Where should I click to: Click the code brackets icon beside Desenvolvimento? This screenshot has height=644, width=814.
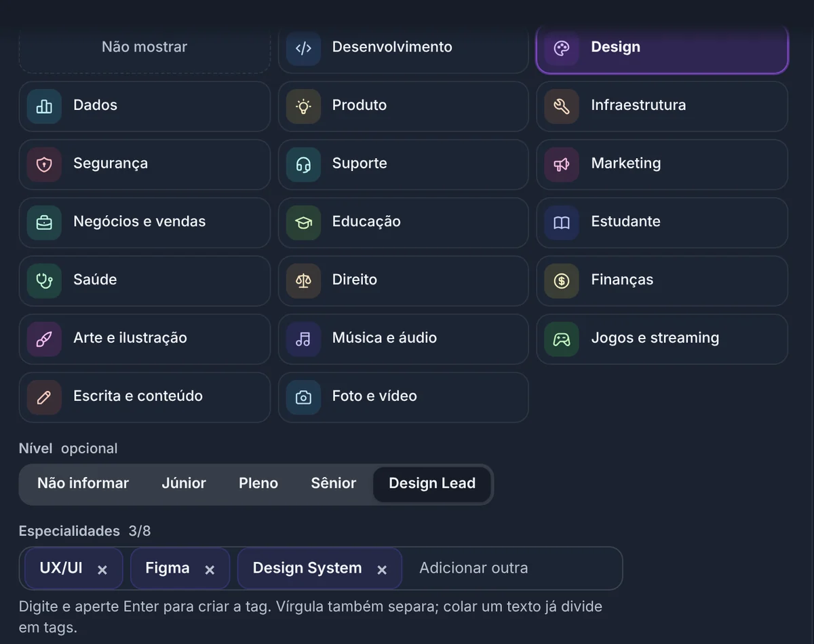[x=303, y=48]
